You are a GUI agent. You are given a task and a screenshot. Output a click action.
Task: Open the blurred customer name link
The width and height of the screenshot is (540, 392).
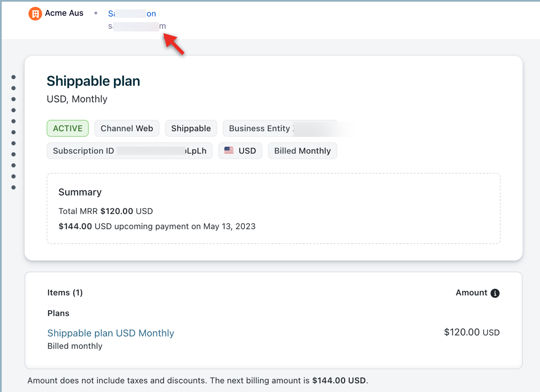(132, 14)
